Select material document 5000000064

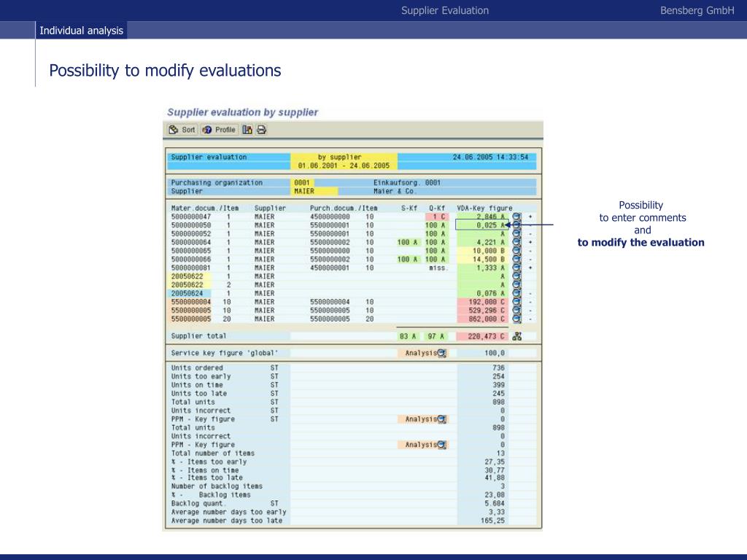click(x=191, y=242)
